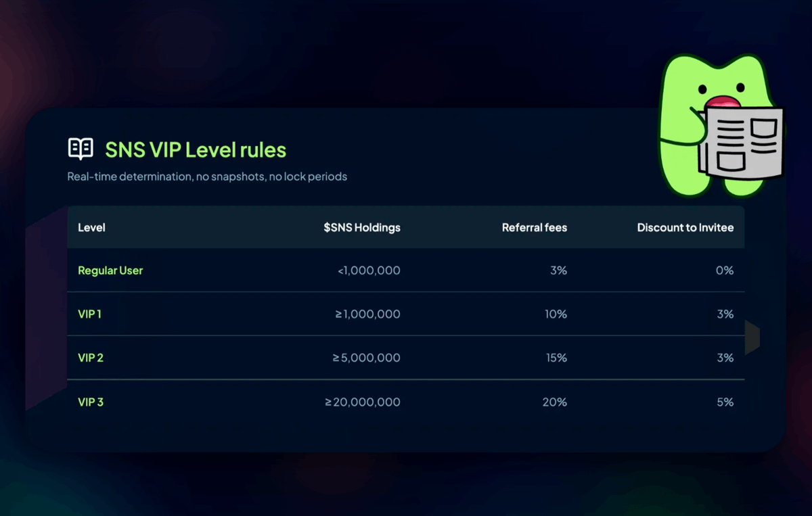Click the 20% referral fee for VIP 3
Screen dimensions: 812x516
click(x=554, y=402)
